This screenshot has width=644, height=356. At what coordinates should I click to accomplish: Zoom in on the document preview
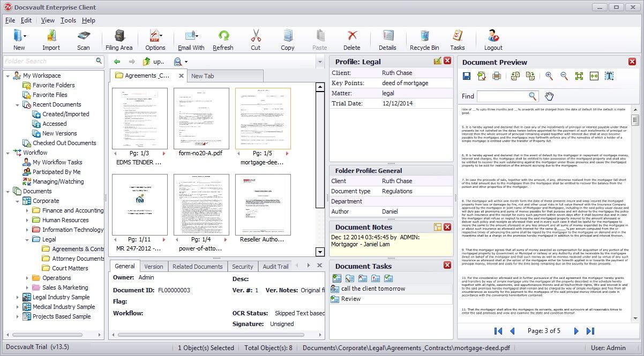tap(549, 77)
